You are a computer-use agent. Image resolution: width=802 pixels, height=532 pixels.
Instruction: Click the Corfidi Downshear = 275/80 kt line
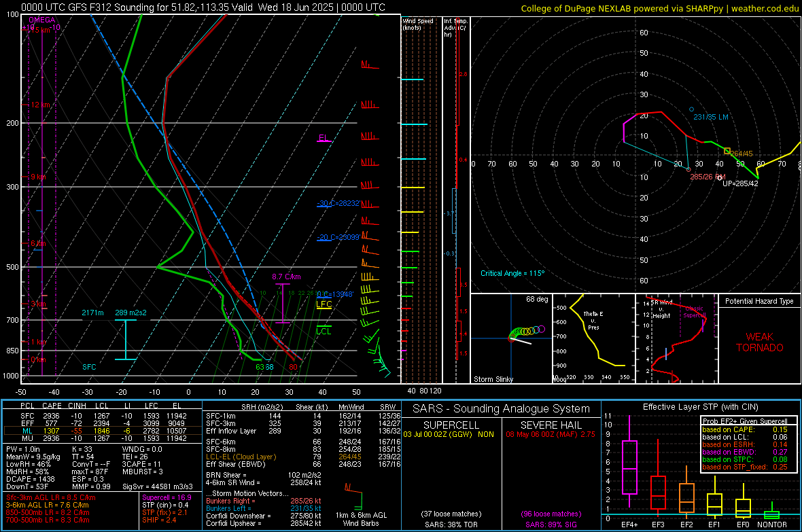(263, 516)
